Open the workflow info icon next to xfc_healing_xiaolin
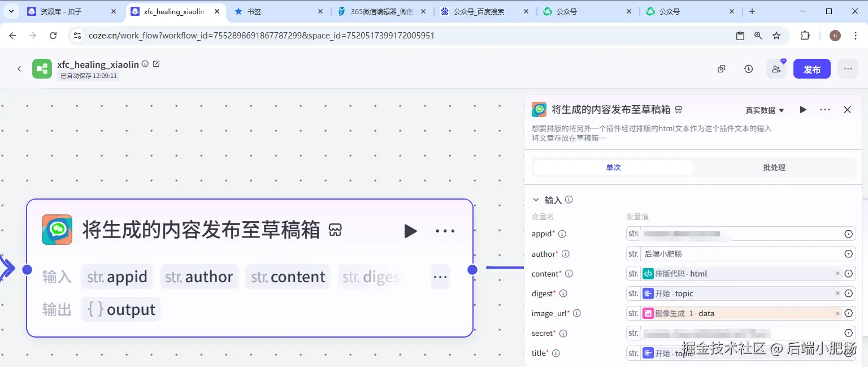The height and width of the screenshot is (367, 868). (145, 64)
